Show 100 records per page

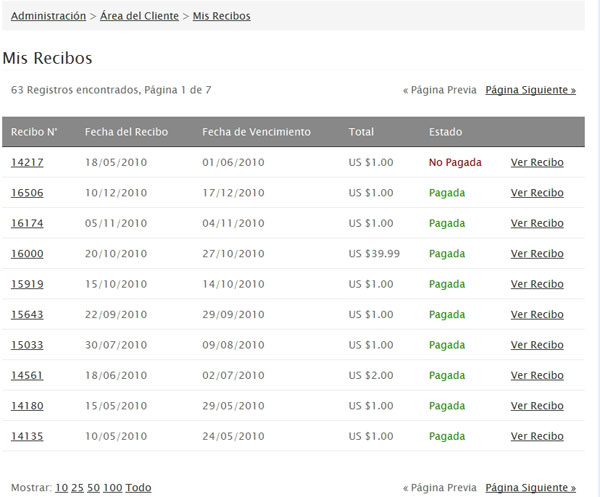[113, 488]
